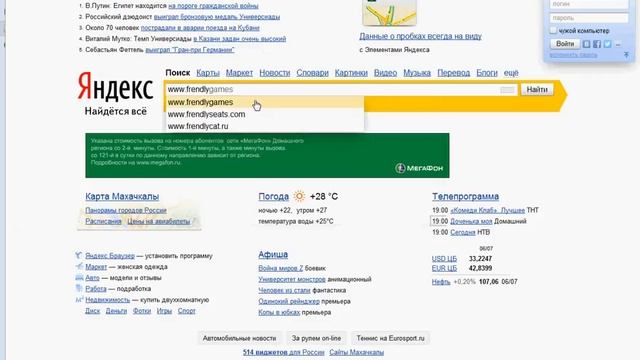Image resolution: width=640 pixels, height=360 pixels.
Task: Open the Новости tab
Action: click(x=275, y=73)
